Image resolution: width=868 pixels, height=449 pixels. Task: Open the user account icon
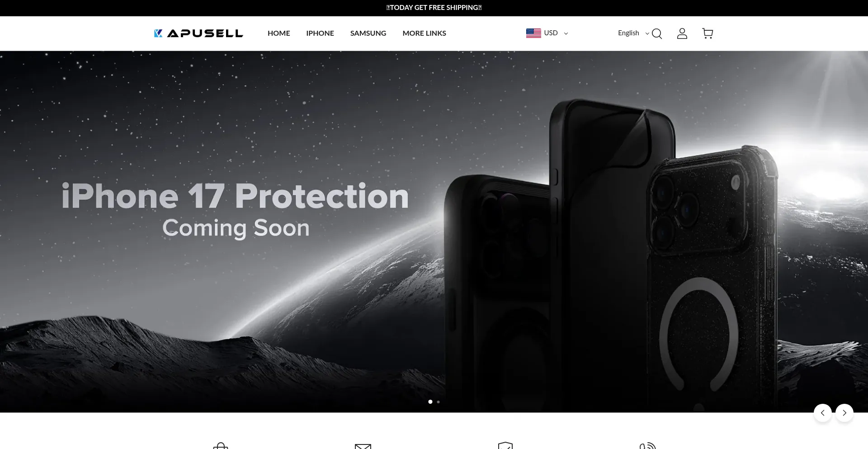pyautogui.click(x=682, y=33)
